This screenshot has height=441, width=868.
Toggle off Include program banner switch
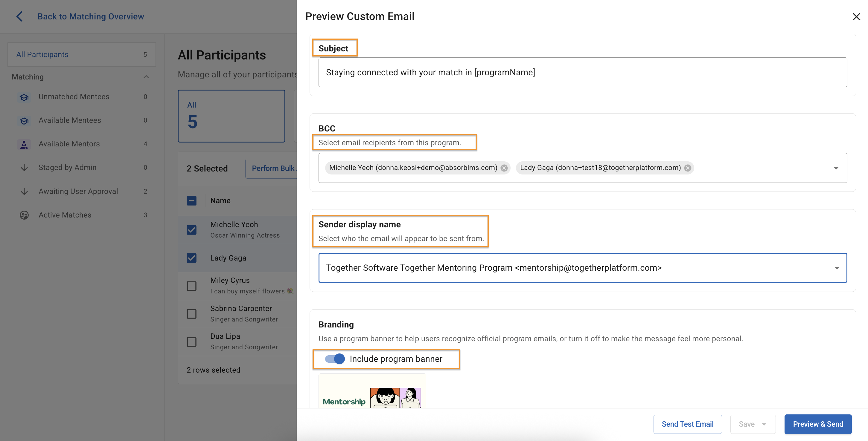(x=335, y=359)
